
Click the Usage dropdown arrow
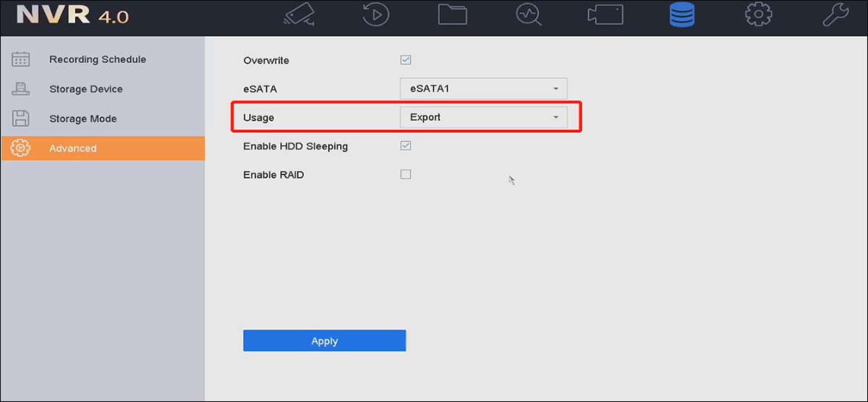[556, 117]
